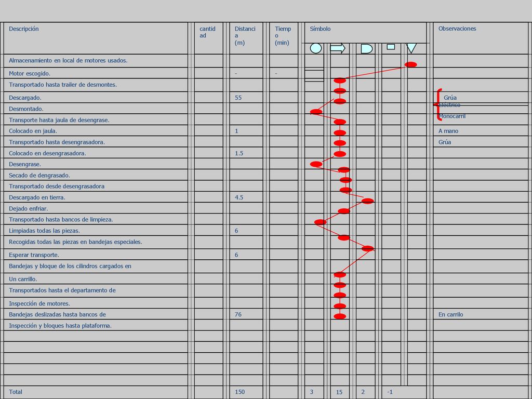The width and height of the screenshot is (532, 399).
Task: Click the 'Total' row label
Action: point(15,392)
